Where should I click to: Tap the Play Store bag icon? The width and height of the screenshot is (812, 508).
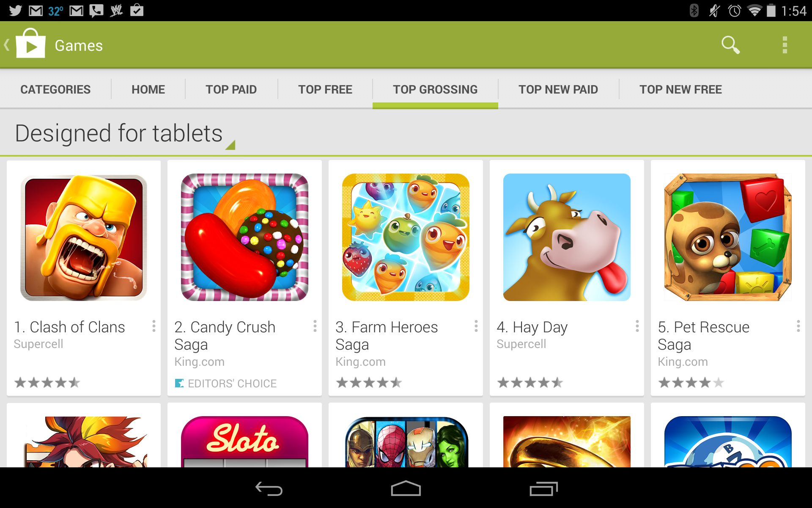click(x=30, y=43)
